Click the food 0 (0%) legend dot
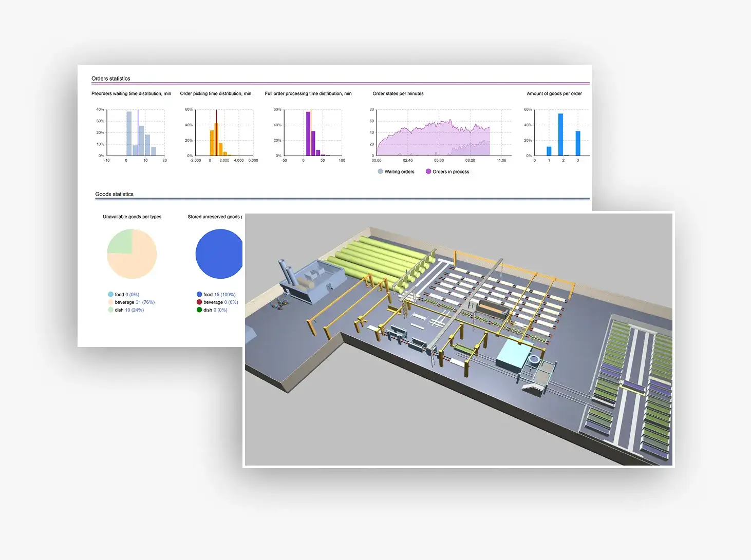 [110, 295]
